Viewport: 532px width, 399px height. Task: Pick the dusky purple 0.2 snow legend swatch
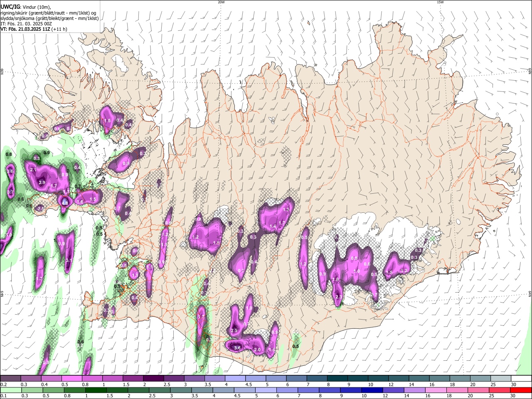tap(10, 378)
